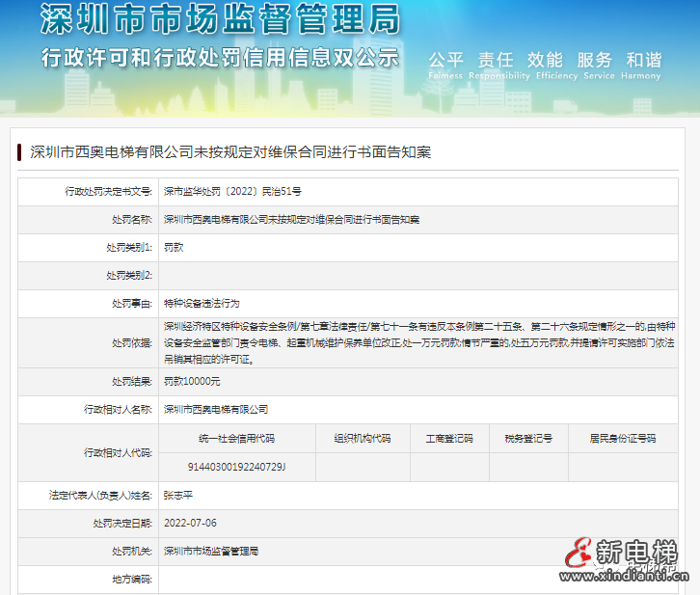Select 特种设备违法行为 text
This screenshot has height=595, width=700.
(202, 304)
